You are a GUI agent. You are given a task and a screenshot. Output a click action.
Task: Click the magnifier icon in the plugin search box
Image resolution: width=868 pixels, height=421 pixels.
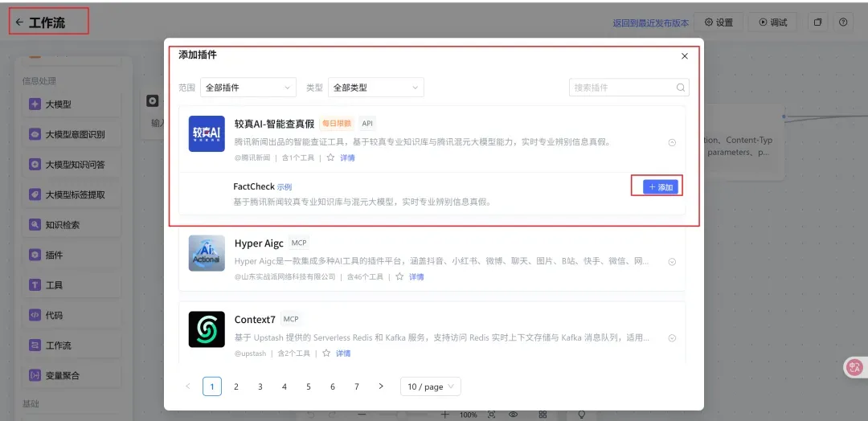pos(680,88)
